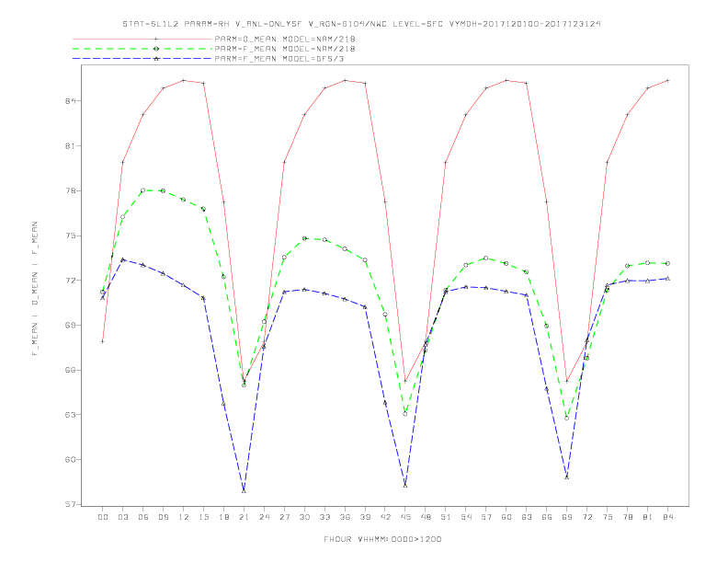The image size is (728, 563).
Task: Click the x-axis tick label 30
Action: point(304,517)
